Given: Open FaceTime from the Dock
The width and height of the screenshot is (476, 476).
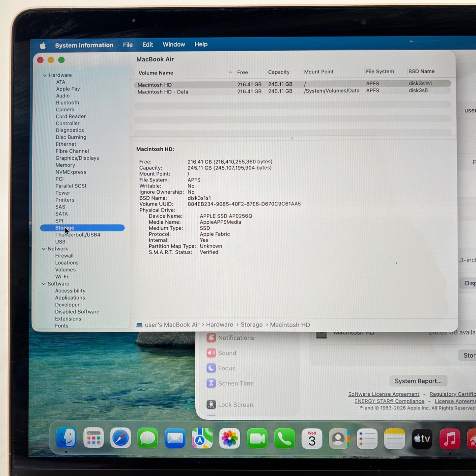Looking at the screenshot, I should tap(257, 438).
